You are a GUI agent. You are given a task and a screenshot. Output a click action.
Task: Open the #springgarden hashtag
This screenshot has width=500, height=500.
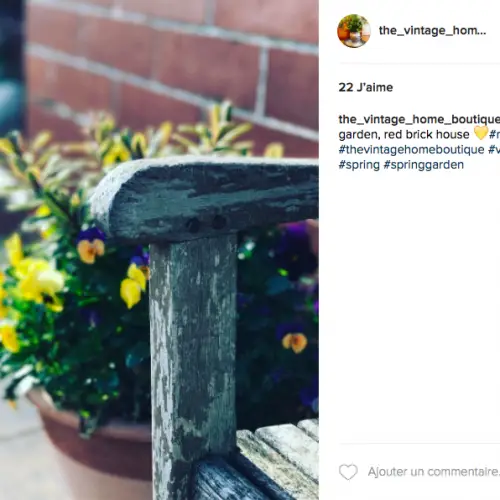(424, 165)
